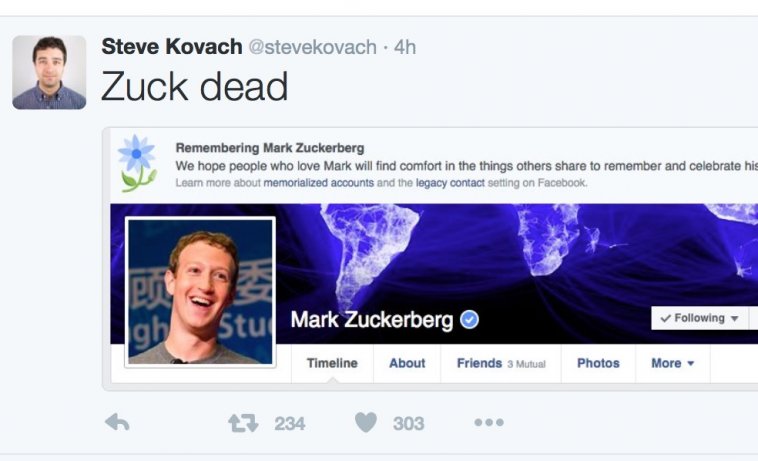This screenshot has height=461, width=758.
Task: Click the 4h tweet timestamp
Action: click(404, 47)
